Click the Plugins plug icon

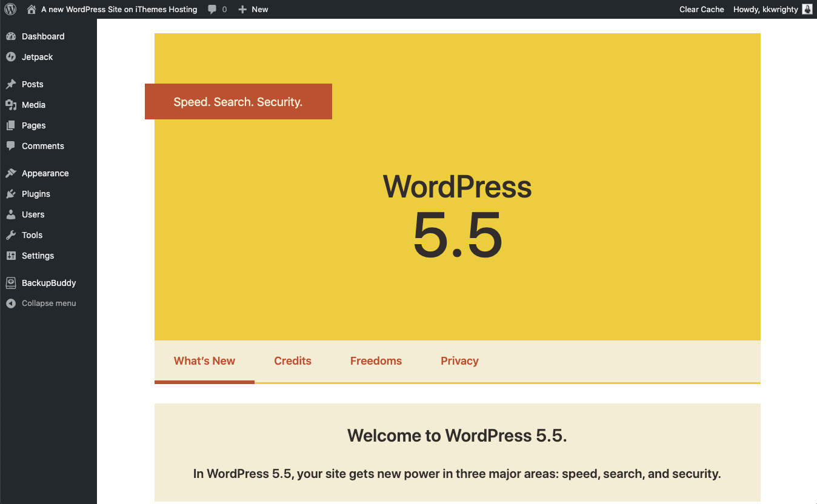(x=11, y=194)
